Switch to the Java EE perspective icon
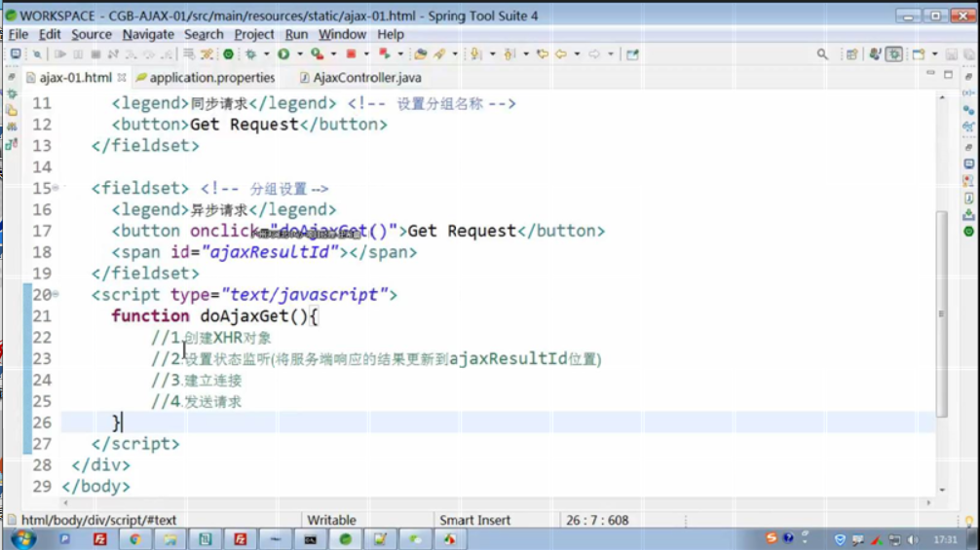980x550 pixels. pos(876,55)
